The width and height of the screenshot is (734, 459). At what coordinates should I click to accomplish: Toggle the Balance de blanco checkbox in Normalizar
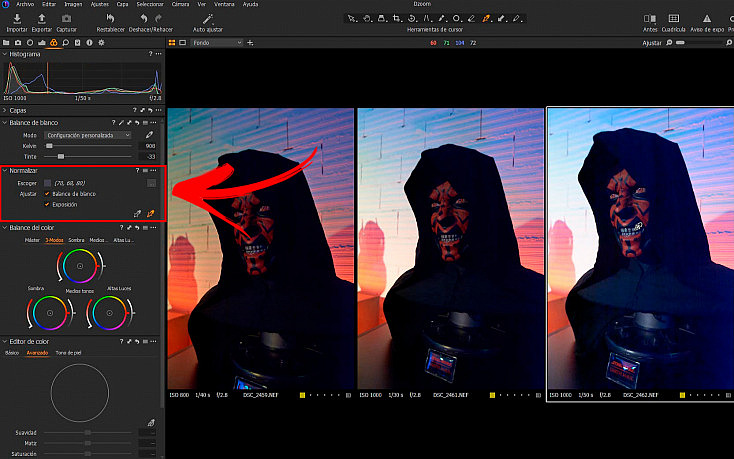coord(47,194)
